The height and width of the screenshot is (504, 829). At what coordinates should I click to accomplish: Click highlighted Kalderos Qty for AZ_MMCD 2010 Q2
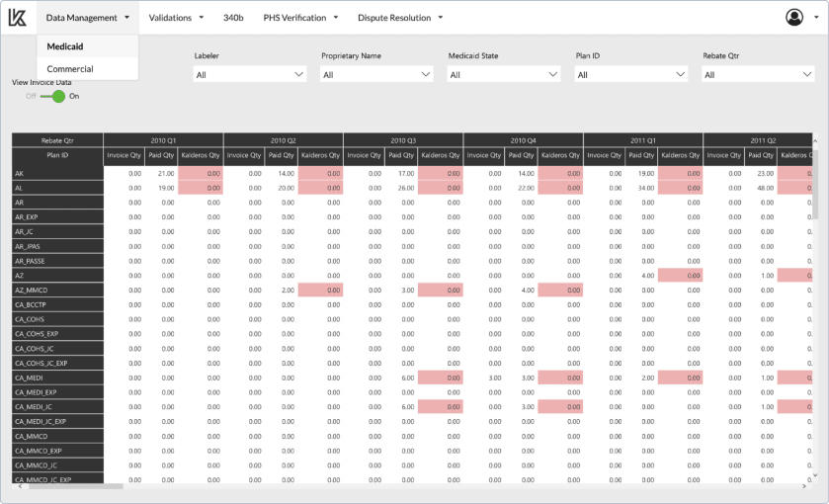[320, 291]
